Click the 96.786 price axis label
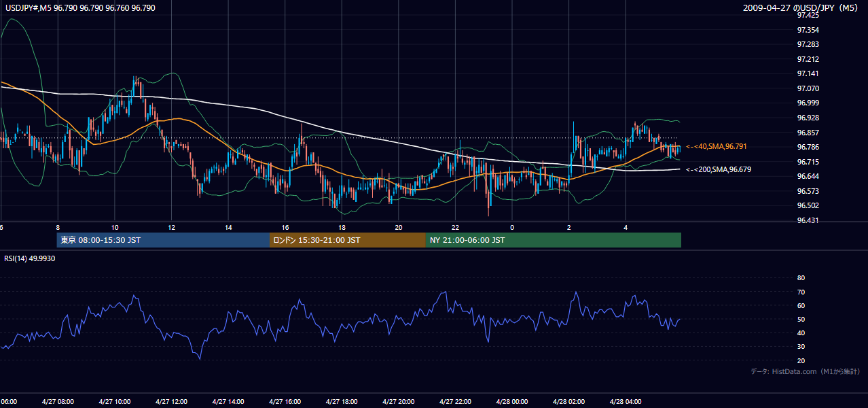 tap(809, 147)
